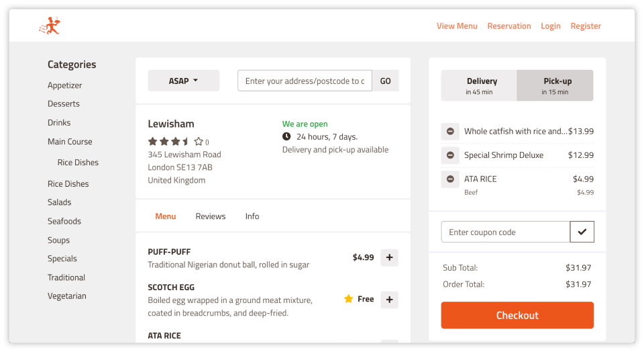The width and height of the screenshot is (644, 352).
Task: Select the indented Rice Dishes subcategory
Action: click(78, 163)
